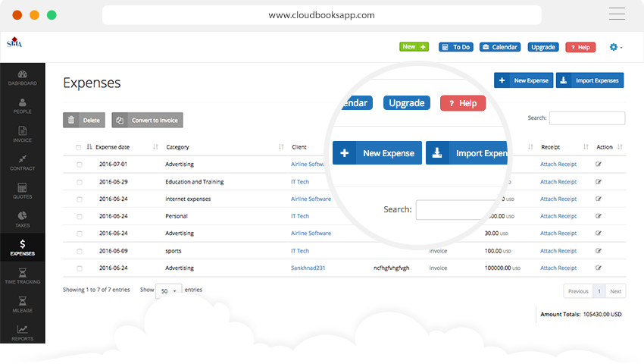This screenshot has height=364, width=644.
Task: Check the Sankhnad231 expense row
Action: (x=80, y=268)
